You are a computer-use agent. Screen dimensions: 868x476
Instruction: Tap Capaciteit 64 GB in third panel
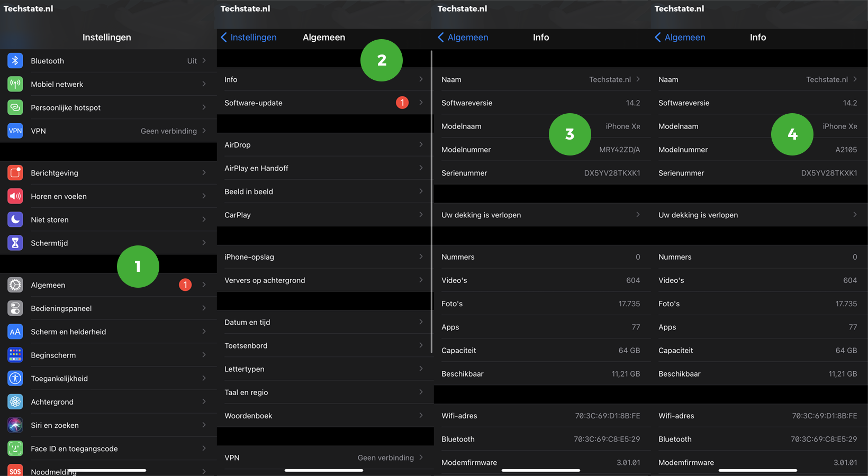click(x=542, y=350)
